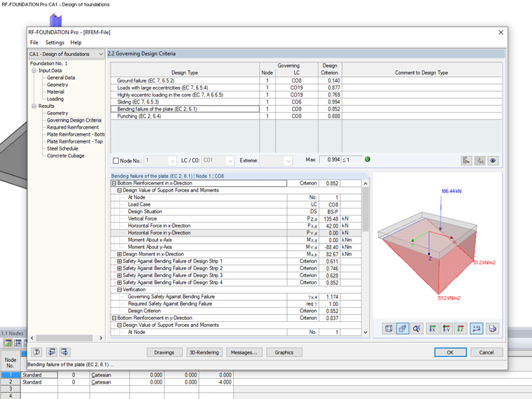Select General Data in navigator tree

tap(61, 78)
